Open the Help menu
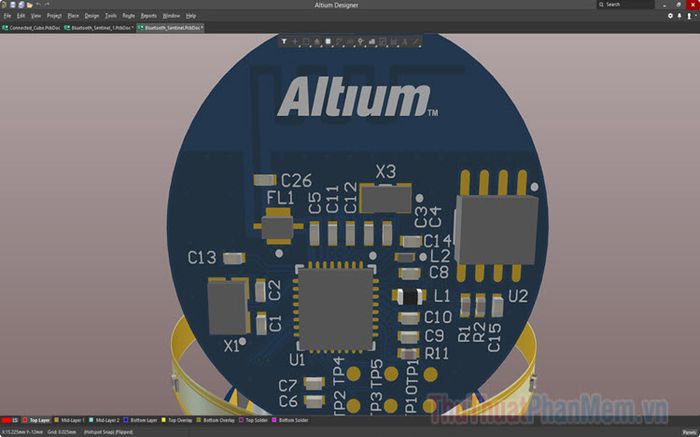Viewport: 700px width, 437px height. [x=191, y=16]
